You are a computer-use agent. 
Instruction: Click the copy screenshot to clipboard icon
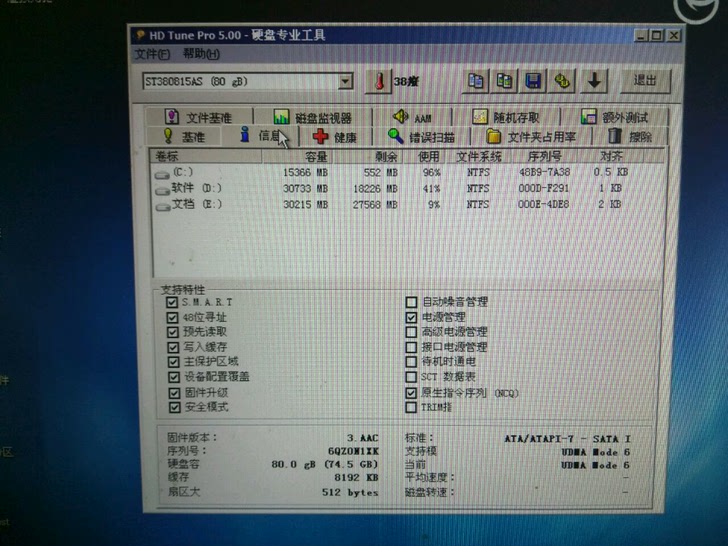(x=504, y=81)
